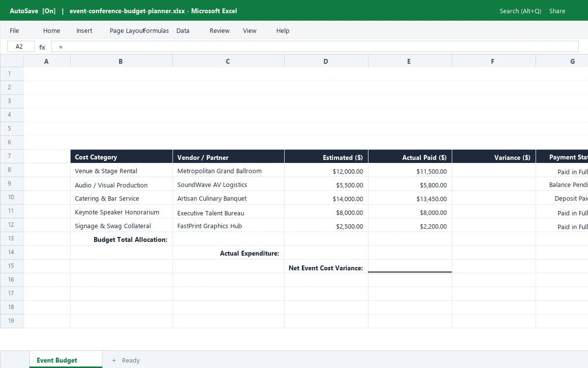Select column B header
Screen dimensions: 588x368
coord(122,61)
